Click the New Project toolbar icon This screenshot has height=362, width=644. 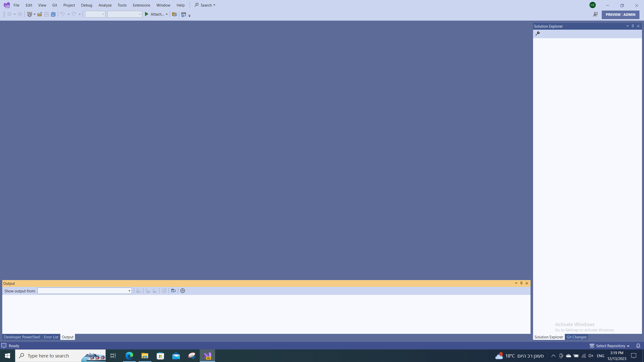(30, 14)
